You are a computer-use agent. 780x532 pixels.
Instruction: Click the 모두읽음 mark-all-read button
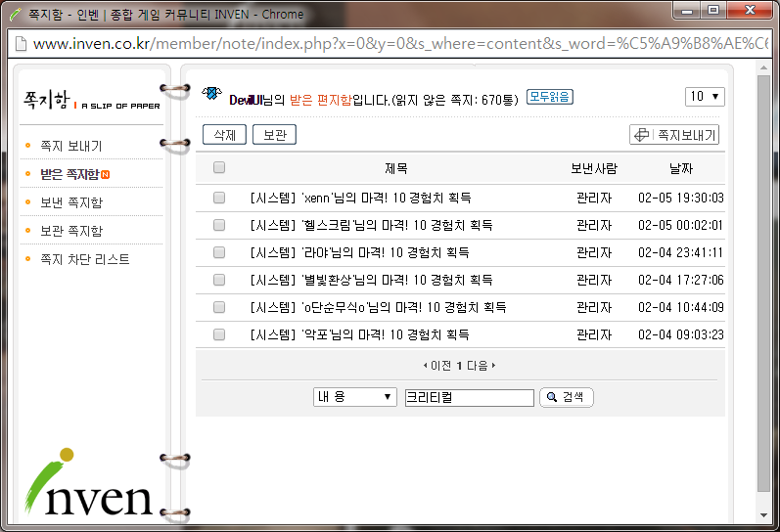point(549,97)
